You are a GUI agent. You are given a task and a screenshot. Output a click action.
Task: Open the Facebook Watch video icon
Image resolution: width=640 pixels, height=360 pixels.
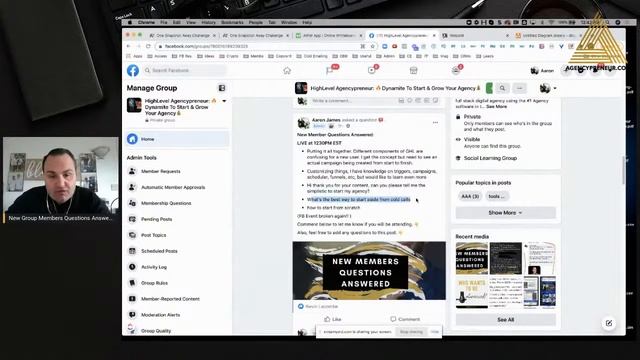pyautogui.click(x=371, y=71)
